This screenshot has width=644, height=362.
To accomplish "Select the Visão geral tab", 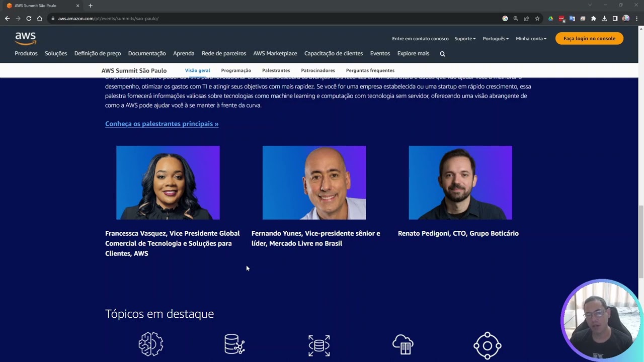I will point(197,70).
